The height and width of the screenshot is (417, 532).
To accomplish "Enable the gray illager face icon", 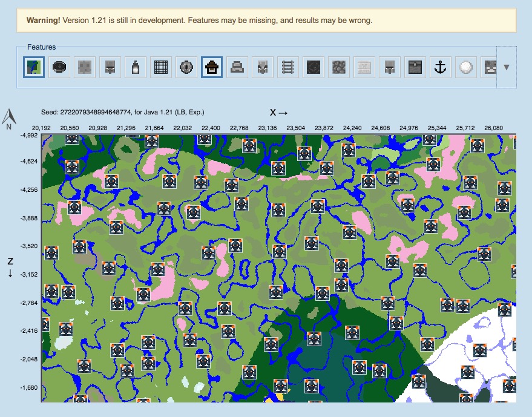I will point(263,67).
